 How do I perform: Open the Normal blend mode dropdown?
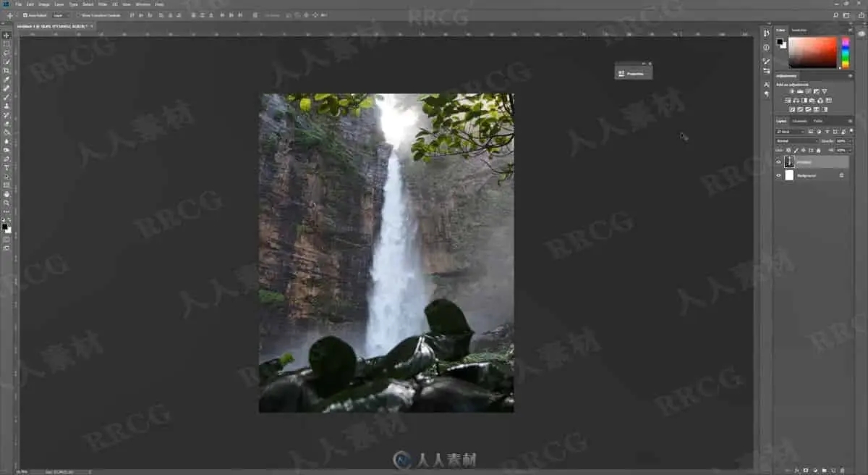point(797,141)
